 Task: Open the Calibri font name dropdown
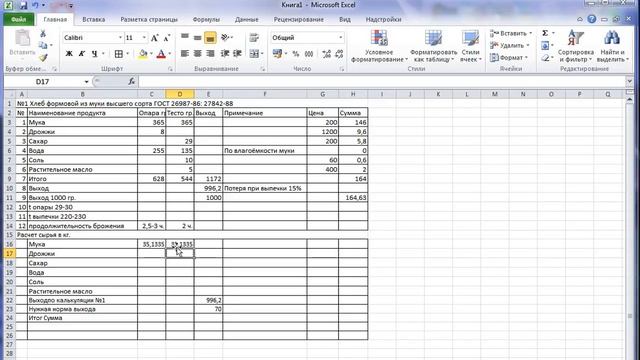click(x=120, y=38)
